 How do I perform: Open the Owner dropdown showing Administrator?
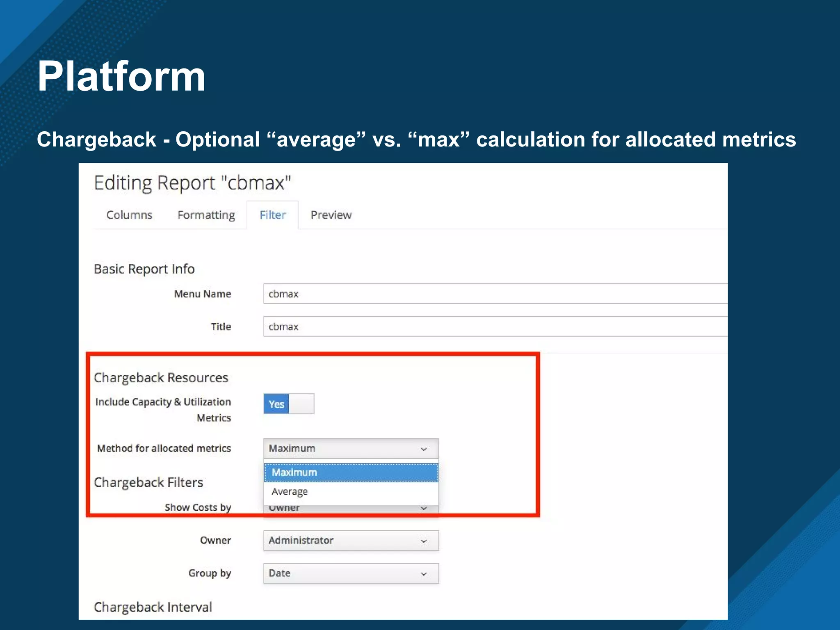351,540
